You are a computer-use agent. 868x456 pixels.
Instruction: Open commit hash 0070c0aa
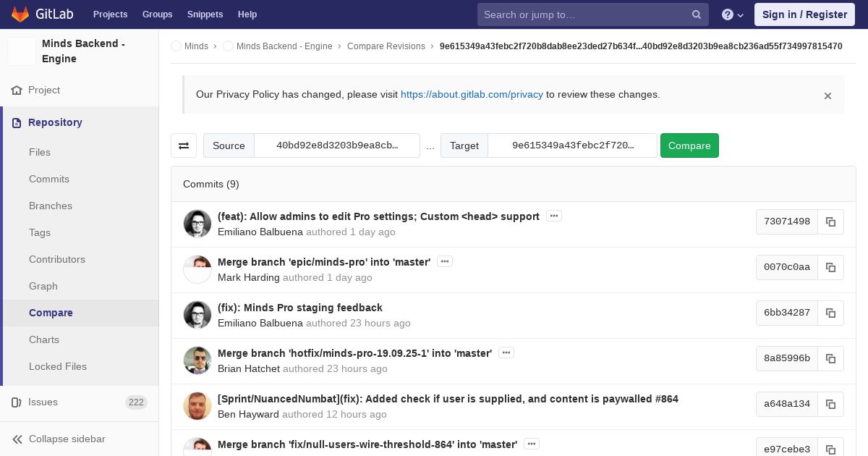787,267
